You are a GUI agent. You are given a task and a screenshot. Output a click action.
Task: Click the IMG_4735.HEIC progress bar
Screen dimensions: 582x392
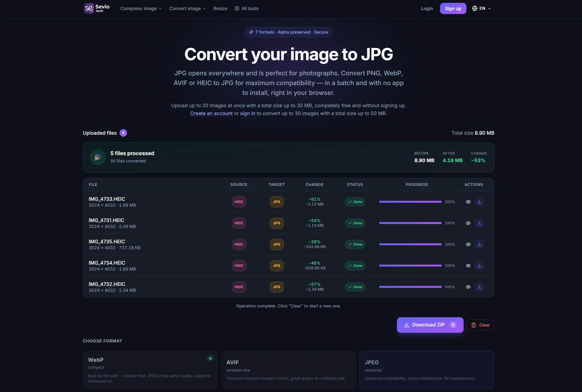(410, 244)
